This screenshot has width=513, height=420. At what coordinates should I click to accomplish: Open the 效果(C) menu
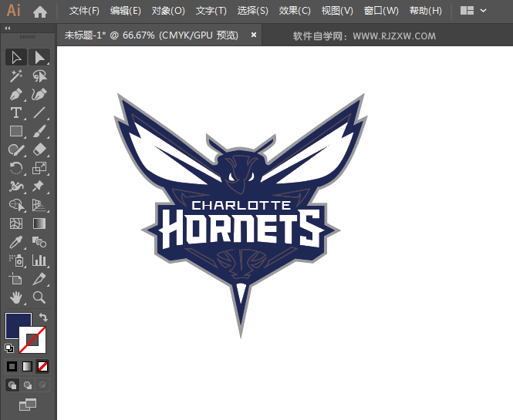(x=295, y=11)
